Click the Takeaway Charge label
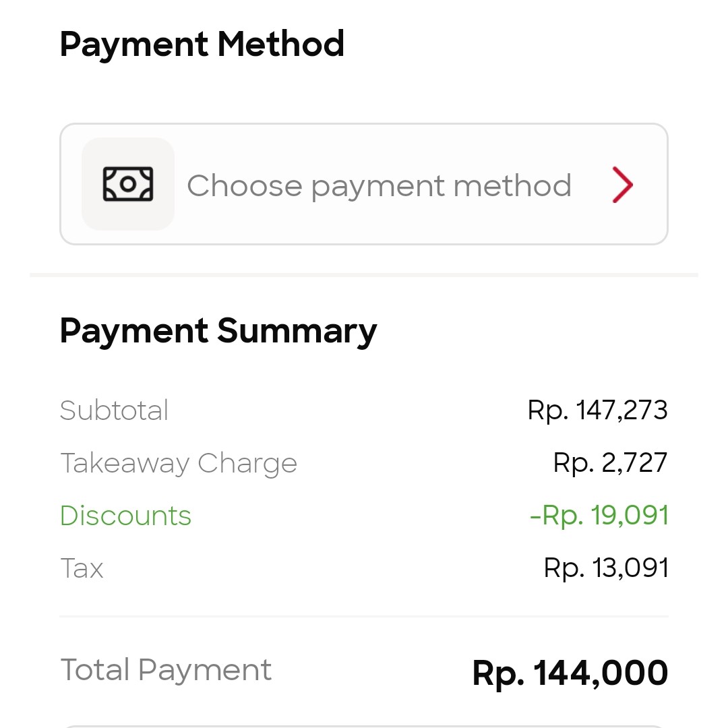Image resolution: width=728 pixels, height=728 pixels. (x=179, y=463)
